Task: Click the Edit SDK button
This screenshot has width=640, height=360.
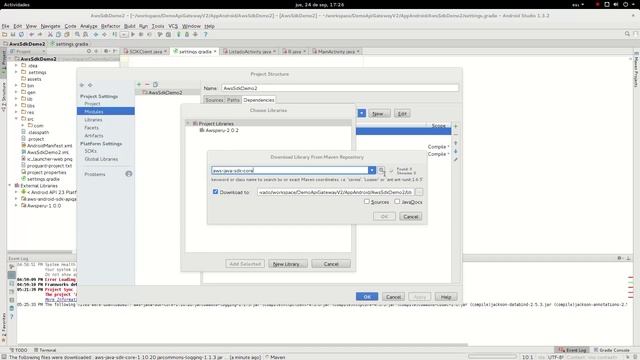Action: (x=402, y=113)
